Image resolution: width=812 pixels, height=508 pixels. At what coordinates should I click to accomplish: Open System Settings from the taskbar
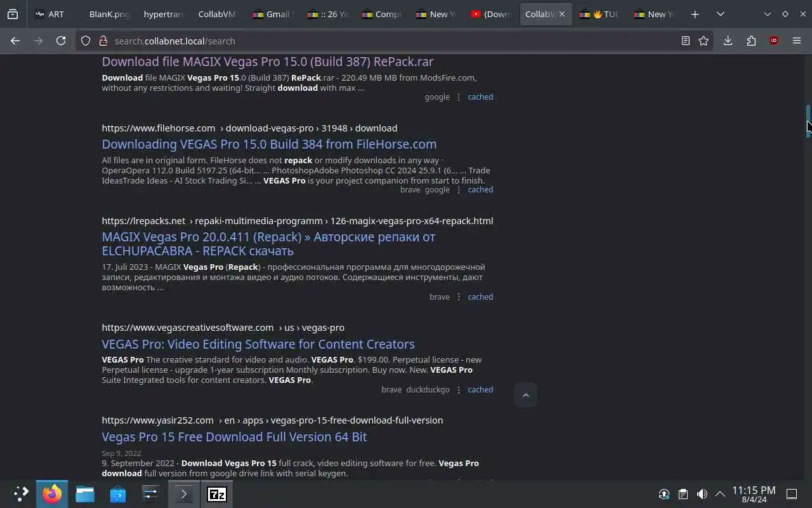point(150,494)
